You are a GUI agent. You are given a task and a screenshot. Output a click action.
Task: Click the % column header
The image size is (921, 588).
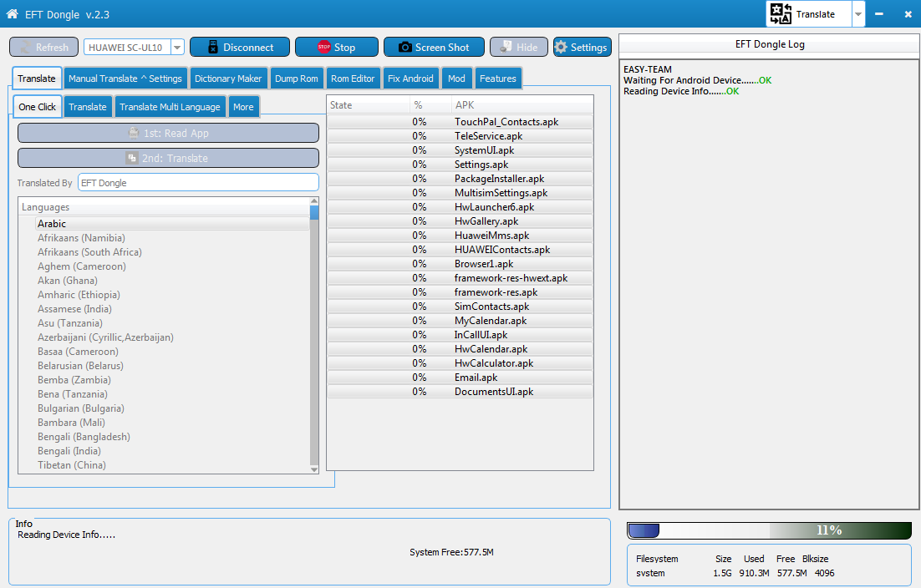(x=430, y=105)
